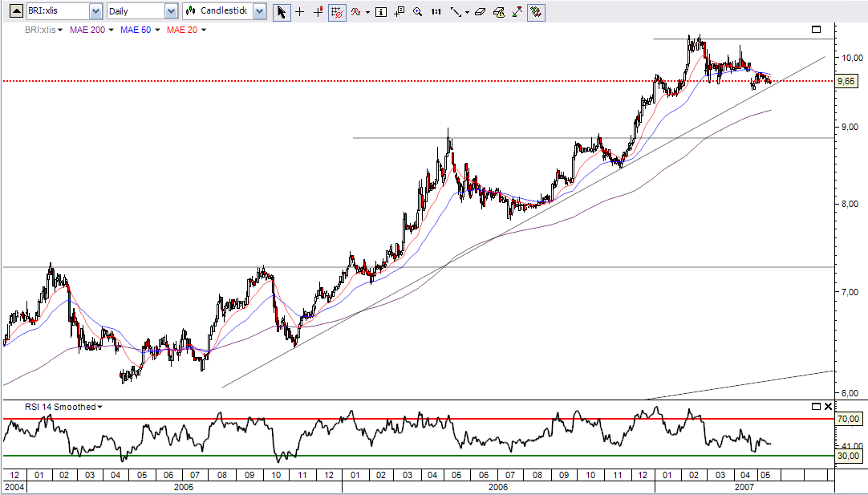Click the 41,00 RSI value label
The image size is (868, 495).
coord(852,446)
